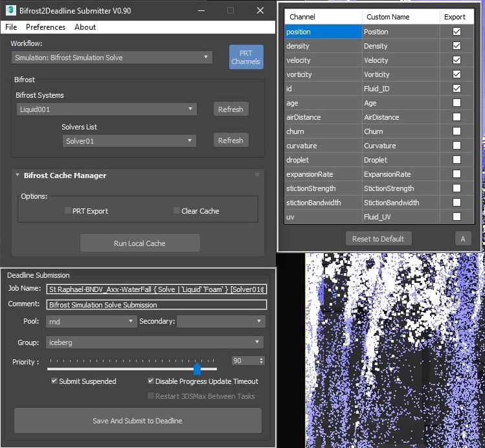Check Export for the curvature channel
This screenshot has width=485, height=448.
457,145
